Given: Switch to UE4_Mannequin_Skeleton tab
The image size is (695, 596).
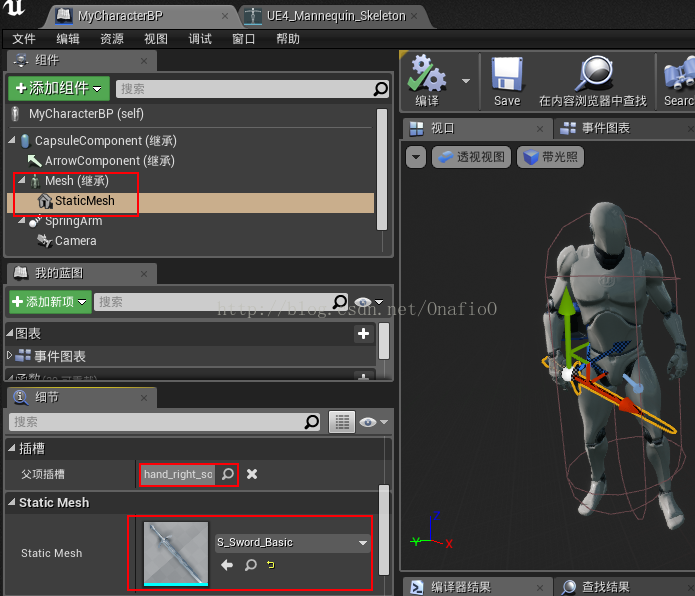Looking at the screenshot, I should (x=335, y=16).
